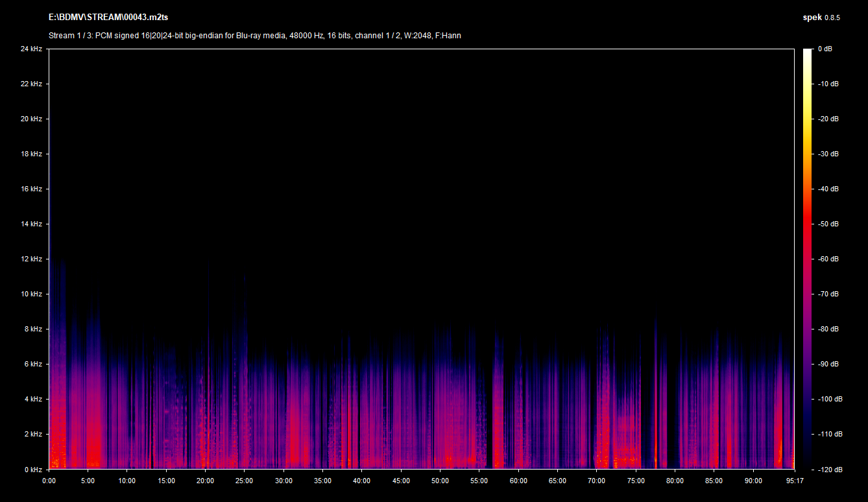Click the dB color gradient scale bar
This screenshot has height=502, width=868.
click(x=807, y=259)
